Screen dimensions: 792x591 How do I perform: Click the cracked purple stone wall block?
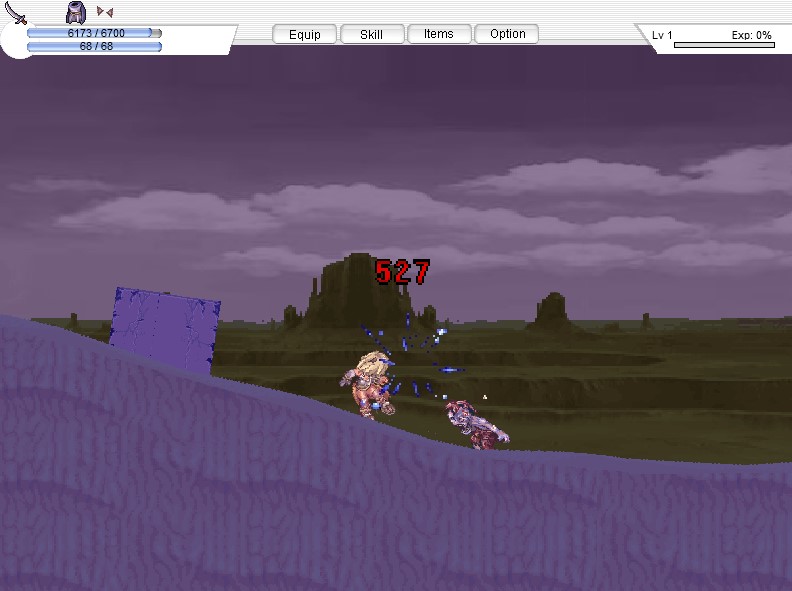coord(165,330)
